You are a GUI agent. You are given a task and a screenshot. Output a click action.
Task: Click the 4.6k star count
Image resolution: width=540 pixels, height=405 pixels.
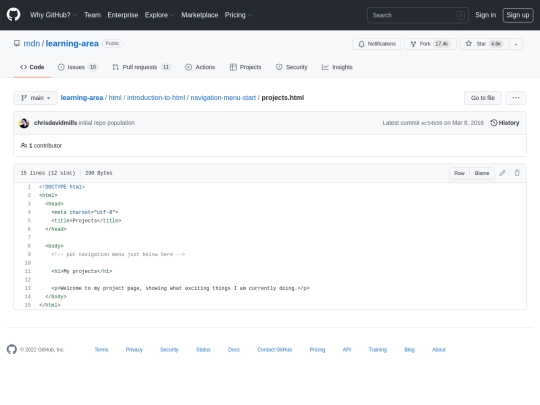click(x=496, y=44)
